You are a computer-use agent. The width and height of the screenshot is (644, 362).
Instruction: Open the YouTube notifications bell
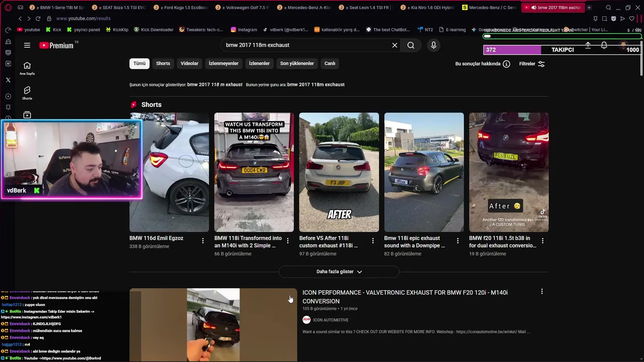point(604,45)
